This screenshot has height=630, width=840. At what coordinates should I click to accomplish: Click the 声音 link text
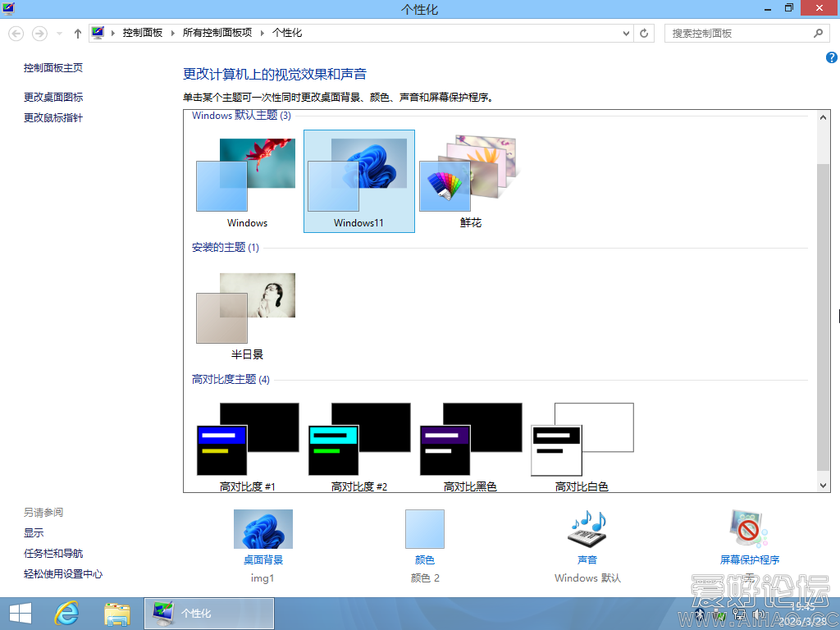click(x=587, y=559)
